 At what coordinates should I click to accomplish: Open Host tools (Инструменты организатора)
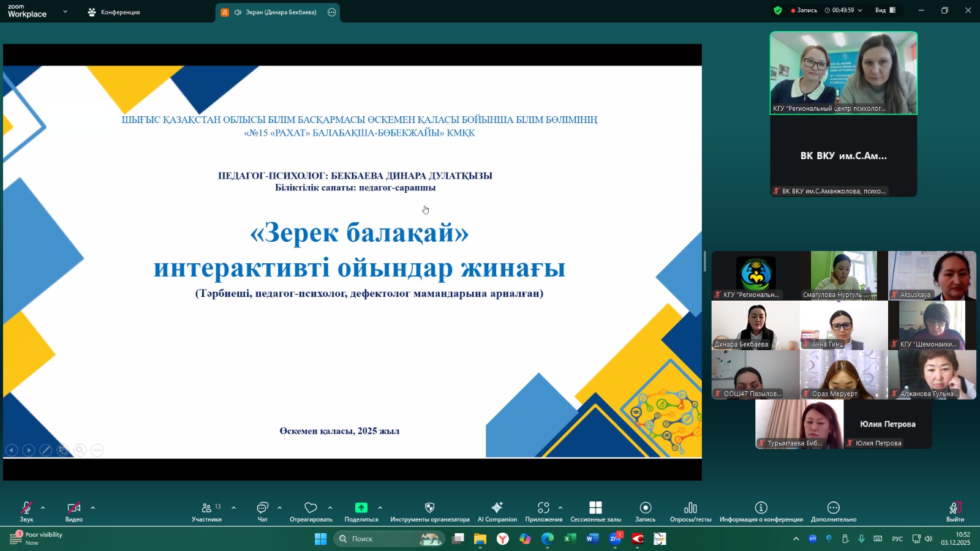pyautogui.click(x=429, y=511)
